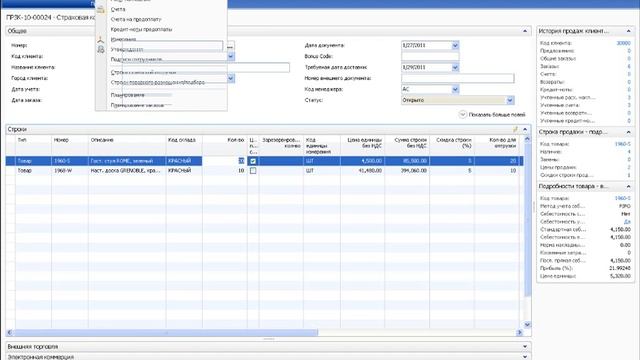This screenshot has width=640, height=360.
Task: Open the Дата документа date dropdown
Action: click(456, 45)
